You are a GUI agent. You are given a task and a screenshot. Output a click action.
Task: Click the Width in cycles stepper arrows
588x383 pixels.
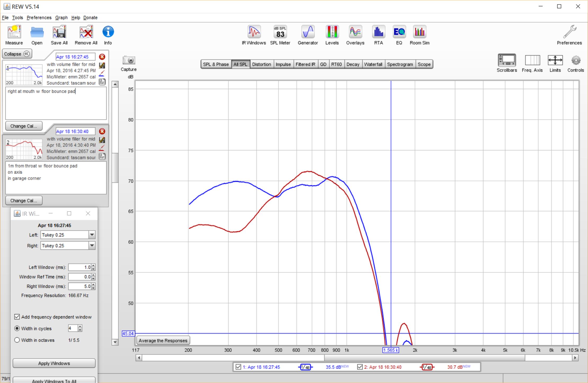pyautogui.click(x=80, y=328)
